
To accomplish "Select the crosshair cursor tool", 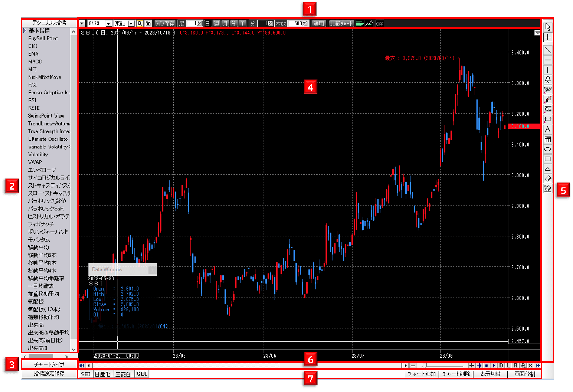I will tap(547, 37).
